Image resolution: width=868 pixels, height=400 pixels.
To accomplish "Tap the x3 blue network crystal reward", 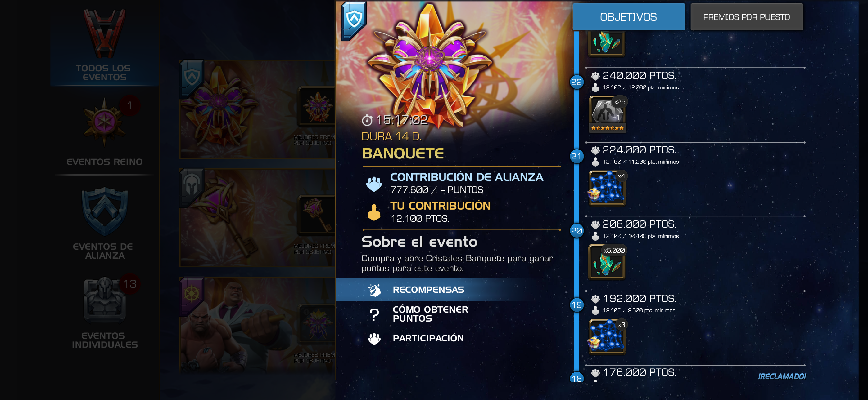I will click(607, 337).
